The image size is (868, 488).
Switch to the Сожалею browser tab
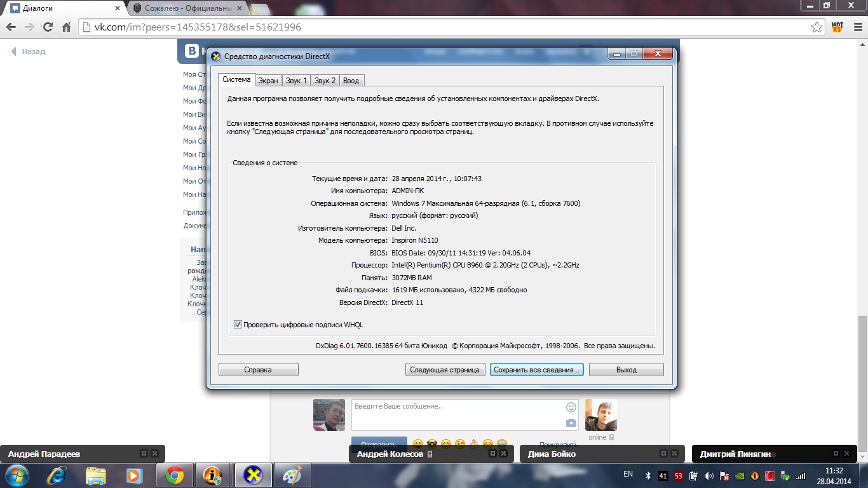point(187,9)
